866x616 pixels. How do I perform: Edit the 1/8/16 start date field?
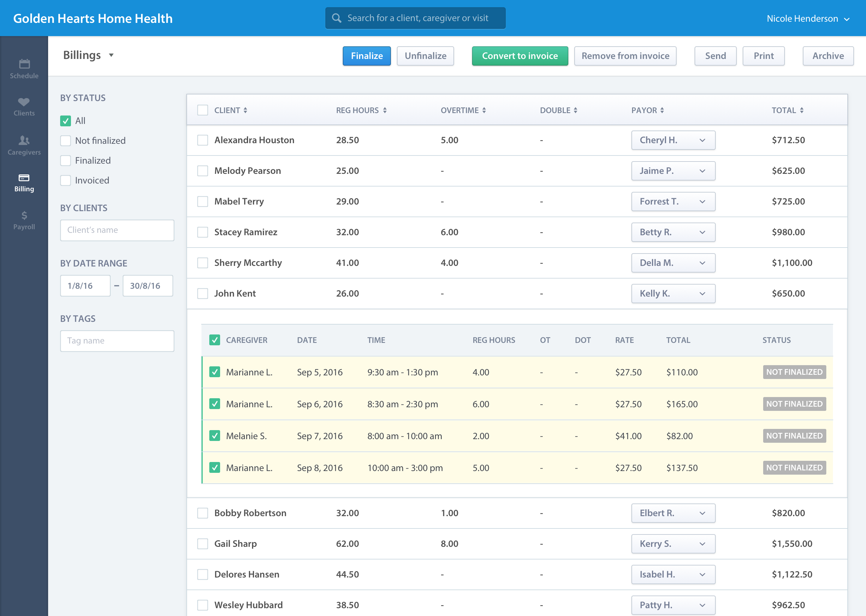(85, 286)
